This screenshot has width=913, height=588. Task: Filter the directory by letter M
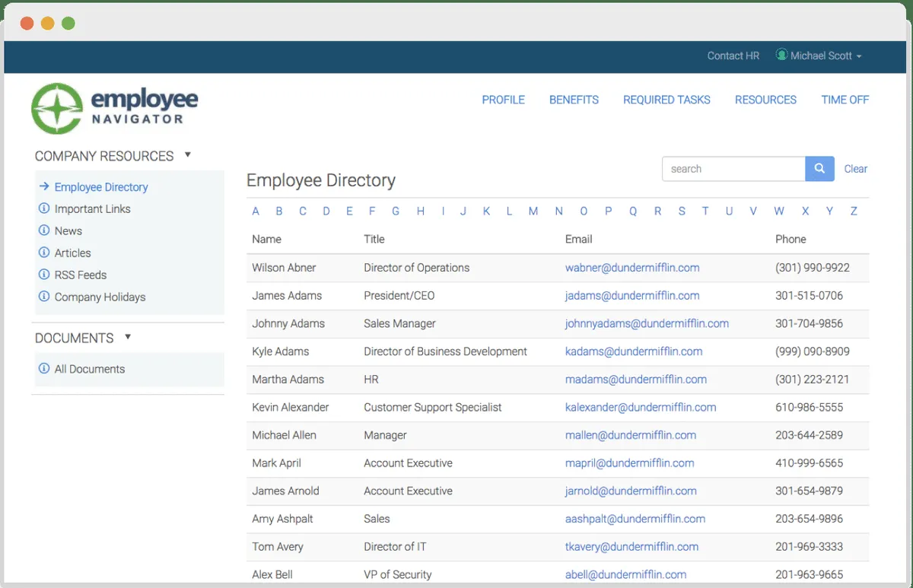533,211
